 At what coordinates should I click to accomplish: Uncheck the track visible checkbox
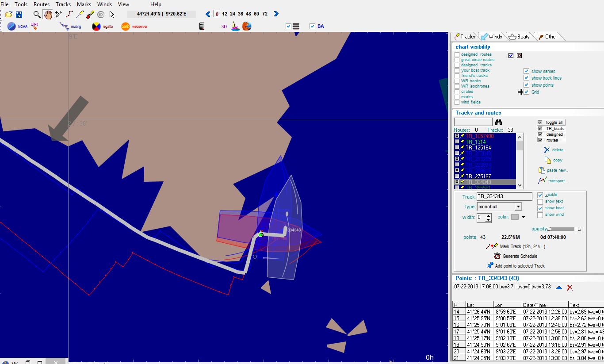[540, 195]
